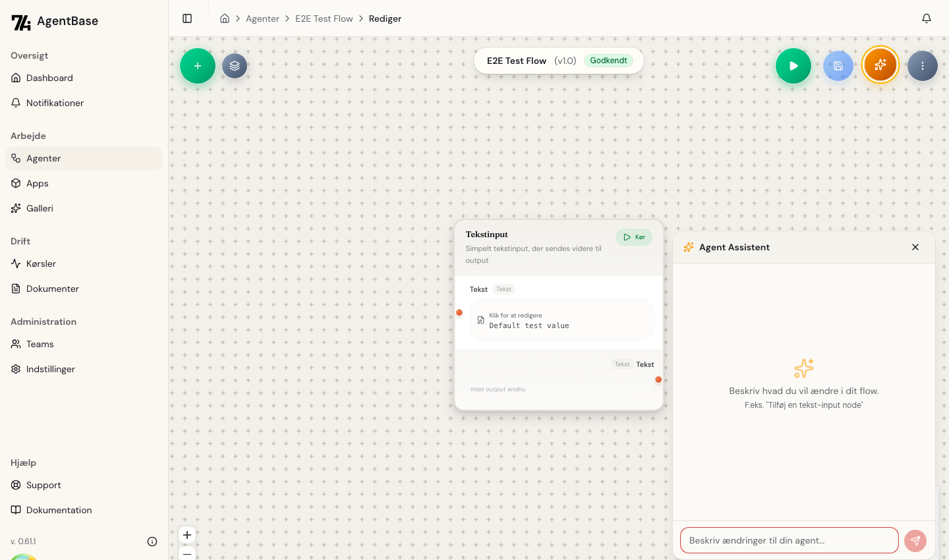Click the blue save flow icon

coord(838,66)
